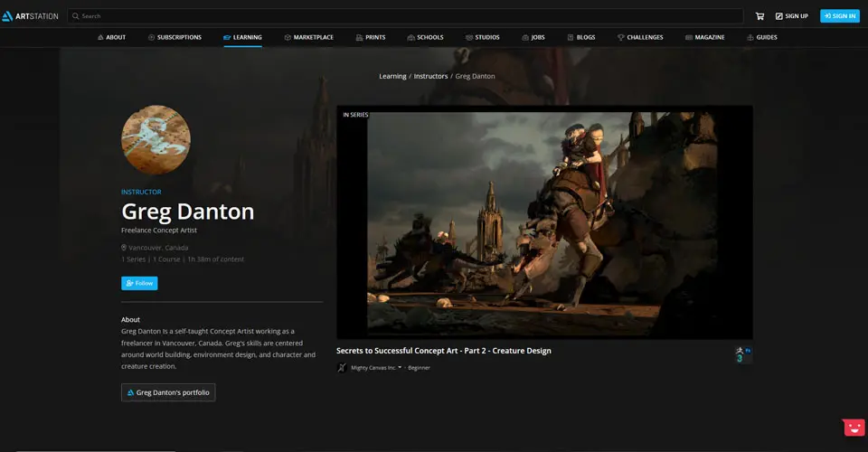Click the About section heading
The width and height of the screenshot is (868, 452).
[x=130, y=320]
